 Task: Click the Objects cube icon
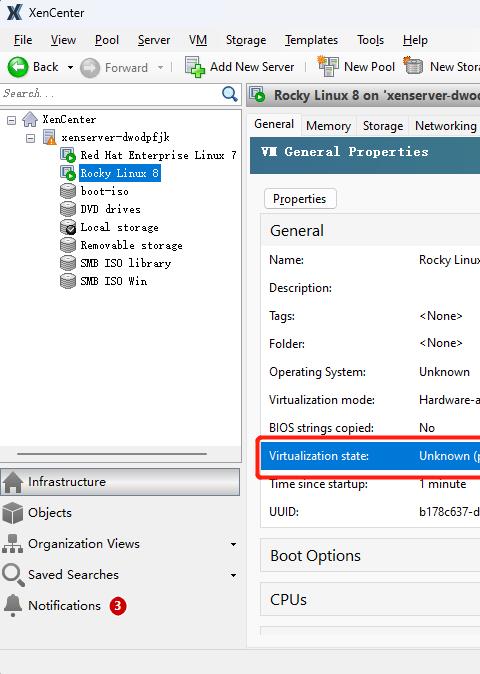[13, 513]
